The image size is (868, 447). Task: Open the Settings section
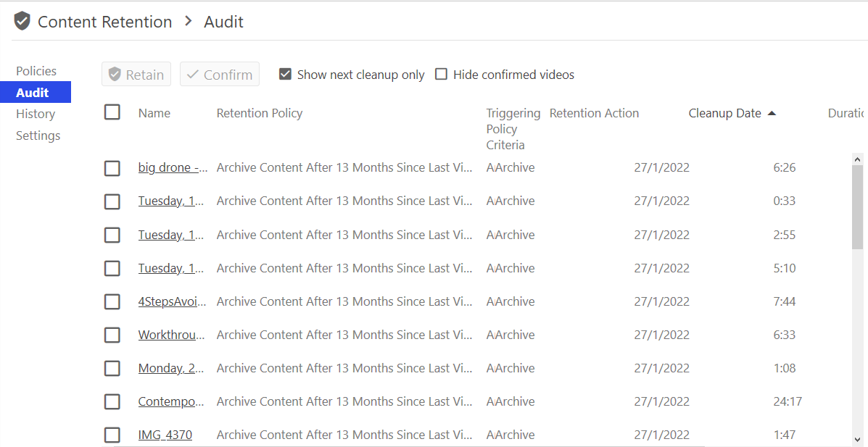click(38, 135)
